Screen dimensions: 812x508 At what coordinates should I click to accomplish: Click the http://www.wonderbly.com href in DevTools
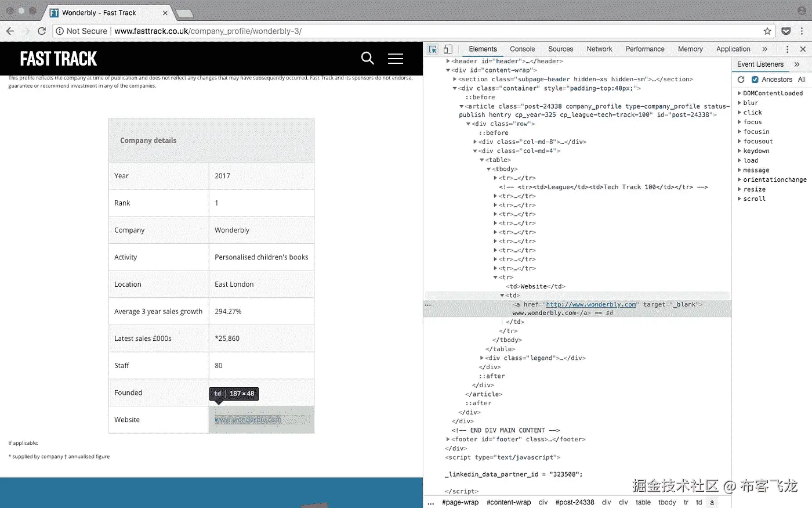click(591, 304)
